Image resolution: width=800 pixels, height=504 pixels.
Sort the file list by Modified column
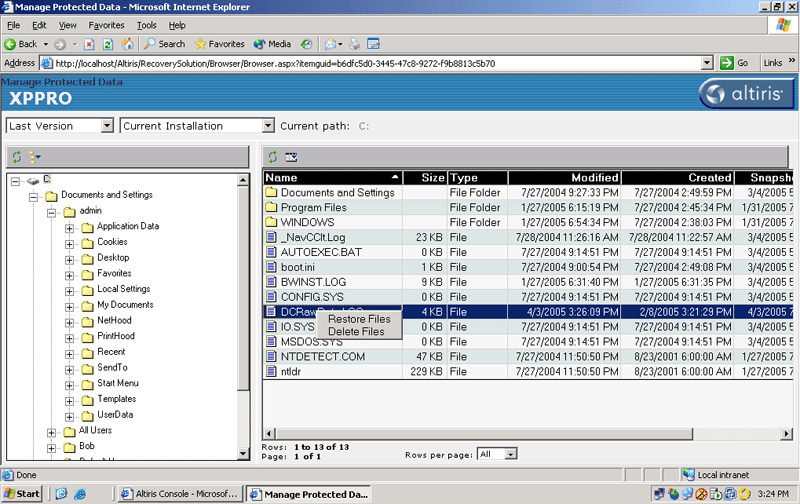[x=594, y=178]
